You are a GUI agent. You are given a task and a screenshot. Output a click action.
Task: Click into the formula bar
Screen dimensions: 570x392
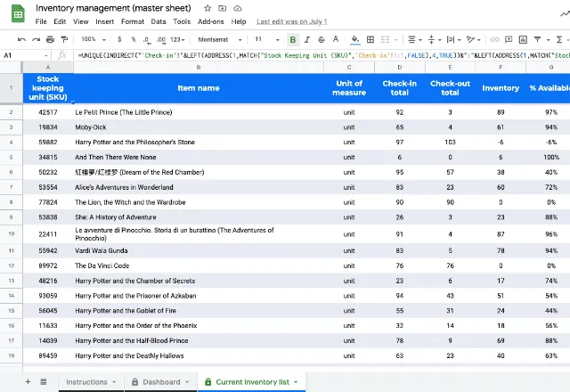pos(323,55)
